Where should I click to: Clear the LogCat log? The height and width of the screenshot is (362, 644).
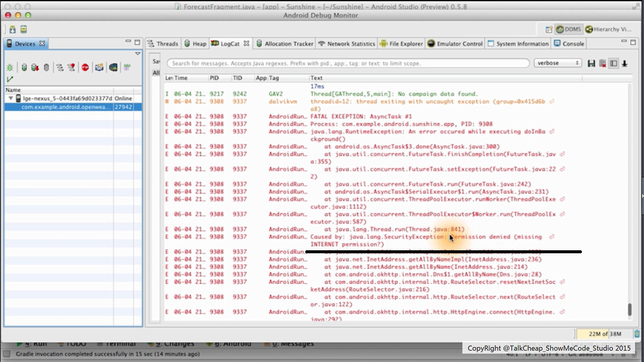pos(603,63)
